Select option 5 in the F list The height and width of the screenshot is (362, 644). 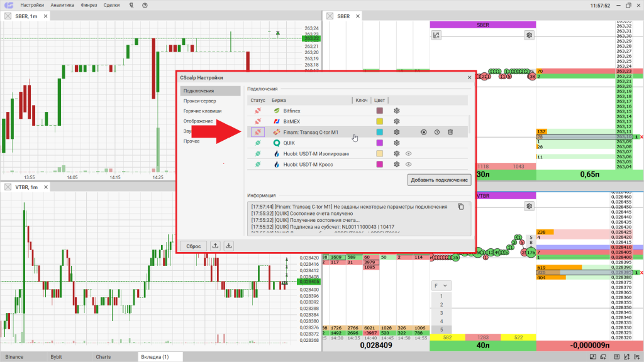(x=441, y=329)
